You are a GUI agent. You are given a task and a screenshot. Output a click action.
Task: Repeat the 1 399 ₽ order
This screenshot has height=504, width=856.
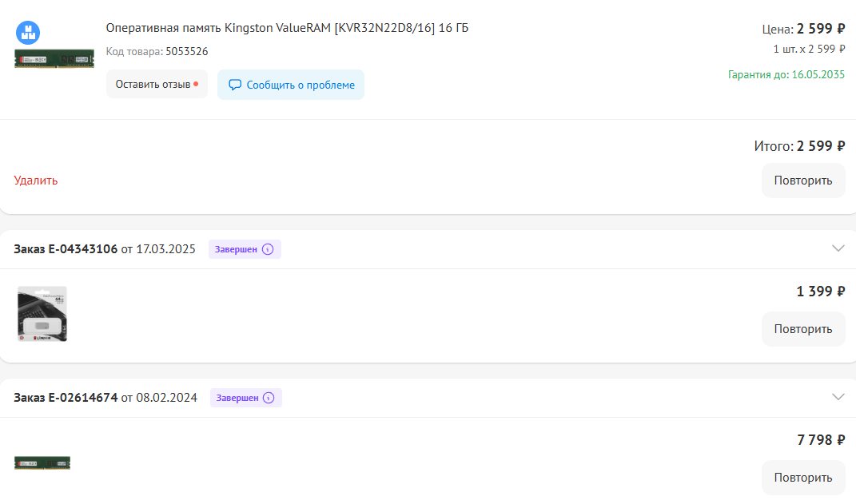(803, 329)
